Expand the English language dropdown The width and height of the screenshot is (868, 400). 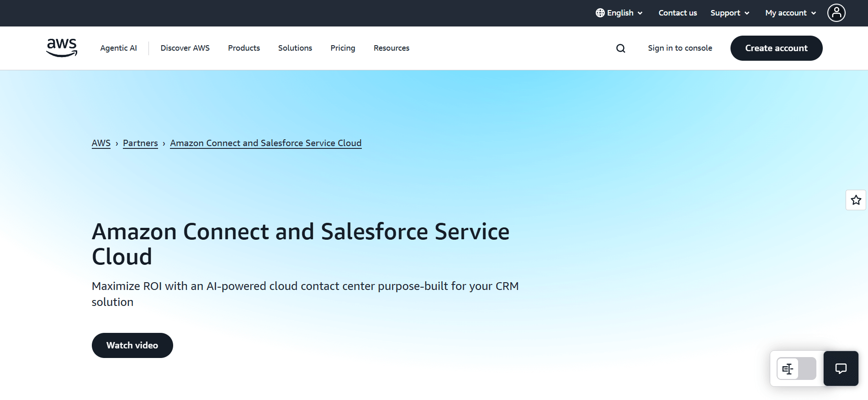coord(619,13)
